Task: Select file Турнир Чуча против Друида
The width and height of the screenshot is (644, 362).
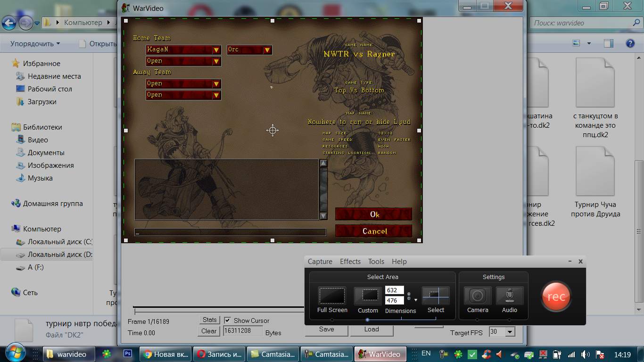Action: click(595, 183)
